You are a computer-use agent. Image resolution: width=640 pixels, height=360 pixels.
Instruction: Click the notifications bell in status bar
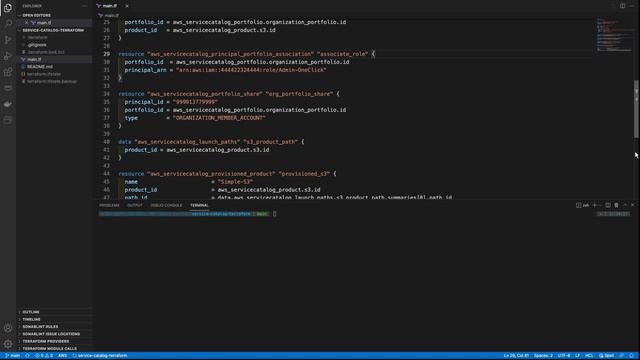tap(631, 356)
